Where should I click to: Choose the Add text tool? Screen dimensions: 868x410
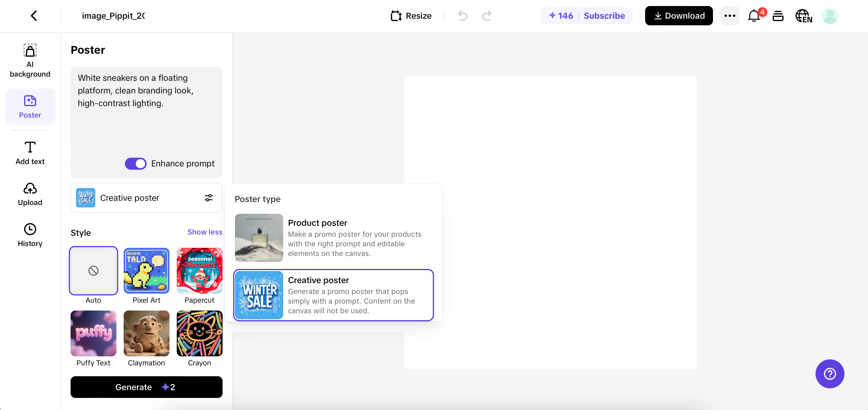click(30, 153)
